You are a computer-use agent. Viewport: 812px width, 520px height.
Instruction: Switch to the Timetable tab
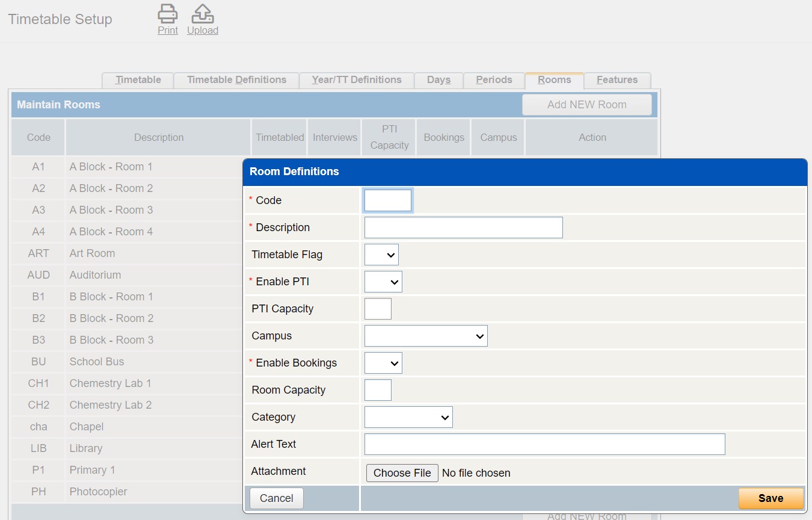(x=138, y=80)
